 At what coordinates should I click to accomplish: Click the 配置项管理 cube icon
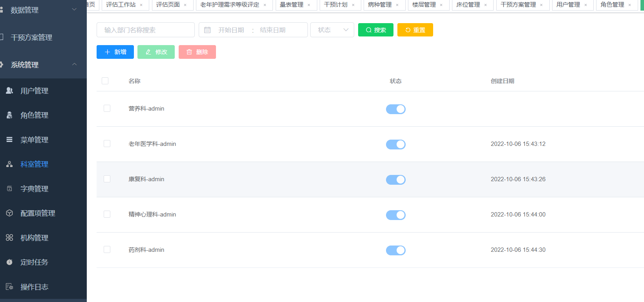click(x=9, y=213)
